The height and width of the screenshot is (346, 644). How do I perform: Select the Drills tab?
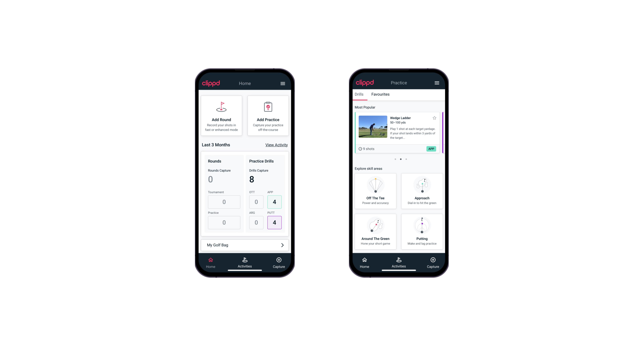pyautogui.click(x=358, y=94)
